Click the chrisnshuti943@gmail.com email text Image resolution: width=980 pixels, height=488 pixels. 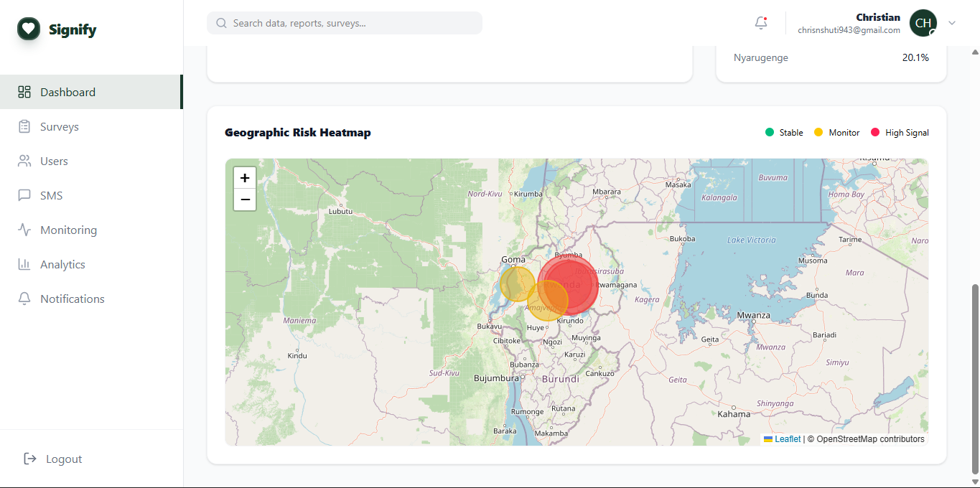tap(849, 30)
